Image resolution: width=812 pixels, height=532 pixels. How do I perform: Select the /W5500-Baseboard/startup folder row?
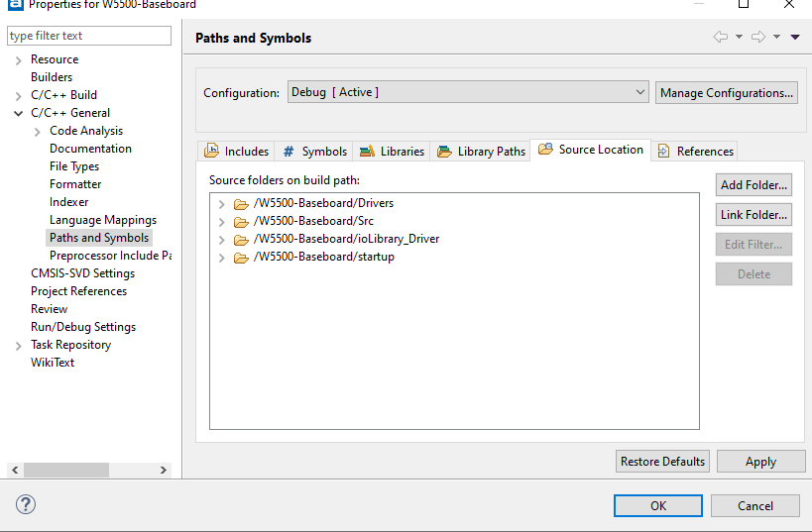pos(323,258)
